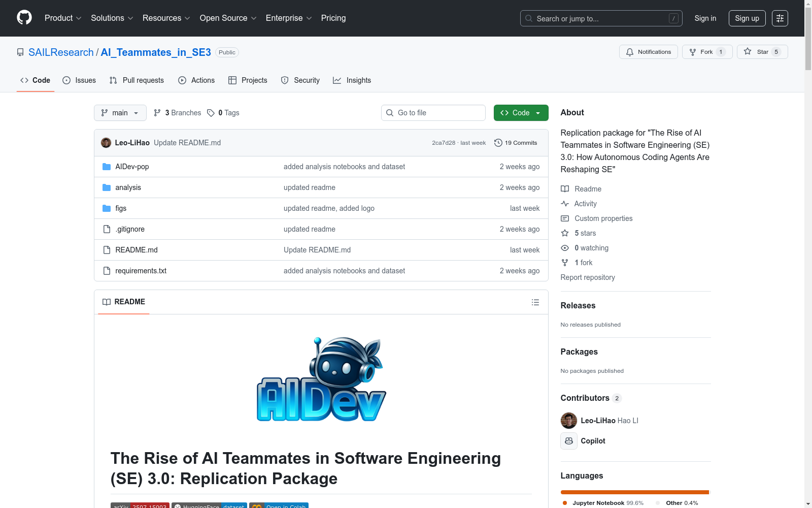Click the Notifications bell button
Screen dimensions: 812x508
point(649,52)
